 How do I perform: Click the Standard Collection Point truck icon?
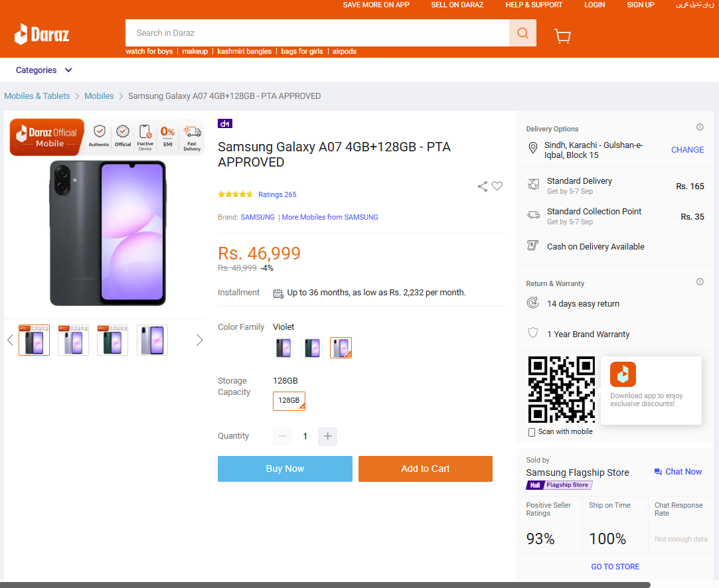coord(533,214)
